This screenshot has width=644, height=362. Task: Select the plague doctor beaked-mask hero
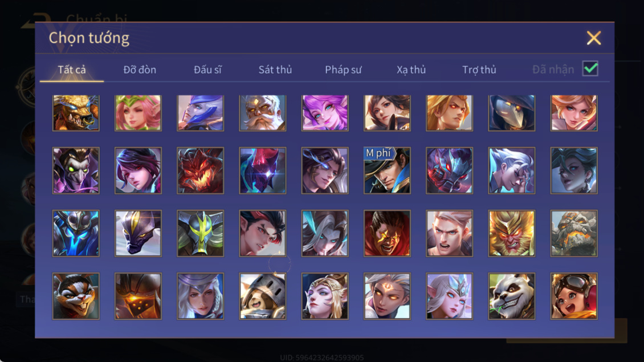[x=511, y=113]
